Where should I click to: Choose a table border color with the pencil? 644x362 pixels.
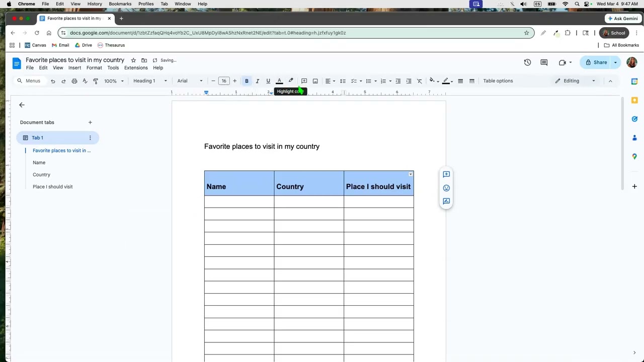tap(446, 81)
